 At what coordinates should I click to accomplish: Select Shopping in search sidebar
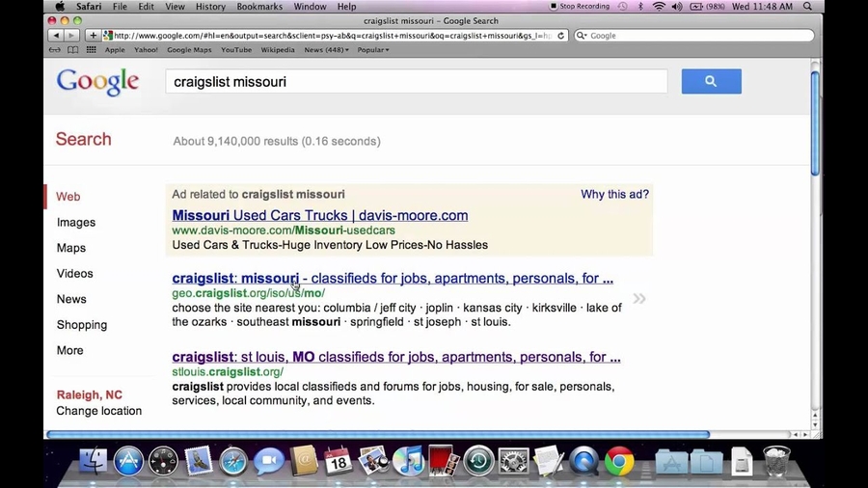tap(82, 325)
